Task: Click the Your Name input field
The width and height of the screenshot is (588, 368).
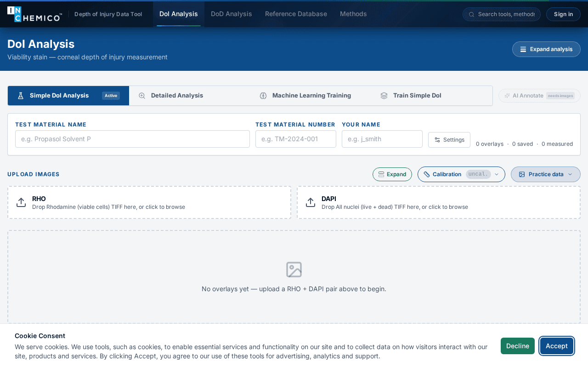Action: tap(382, 139)
